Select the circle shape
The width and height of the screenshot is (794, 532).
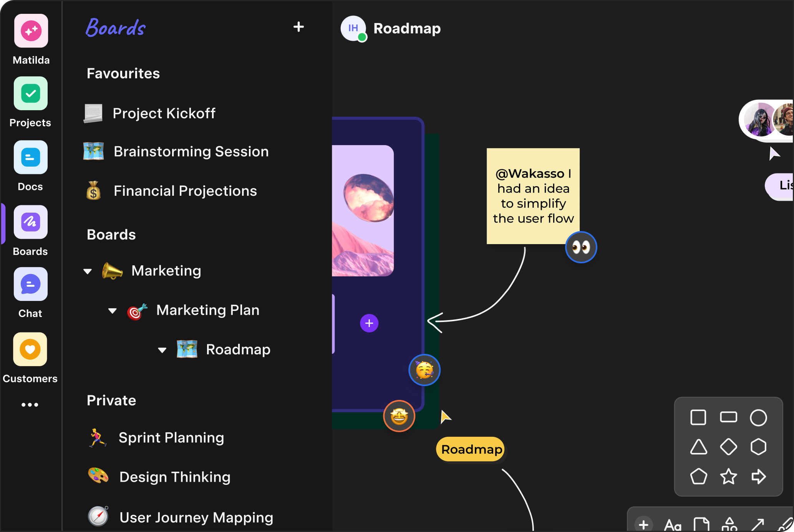click(758, 418)
